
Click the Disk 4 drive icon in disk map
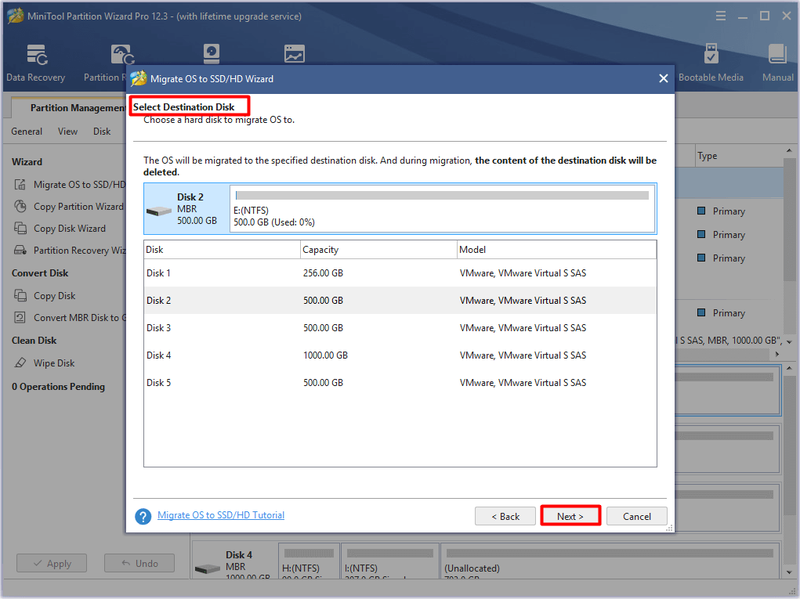(207, 568)
